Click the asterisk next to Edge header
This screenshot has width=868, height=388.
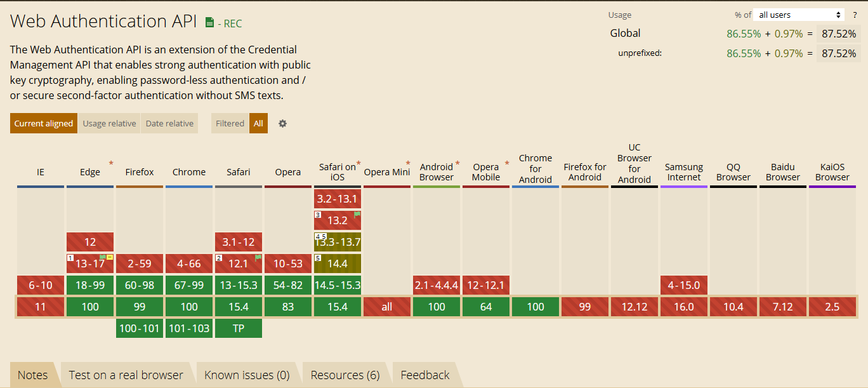click(111, 164)
